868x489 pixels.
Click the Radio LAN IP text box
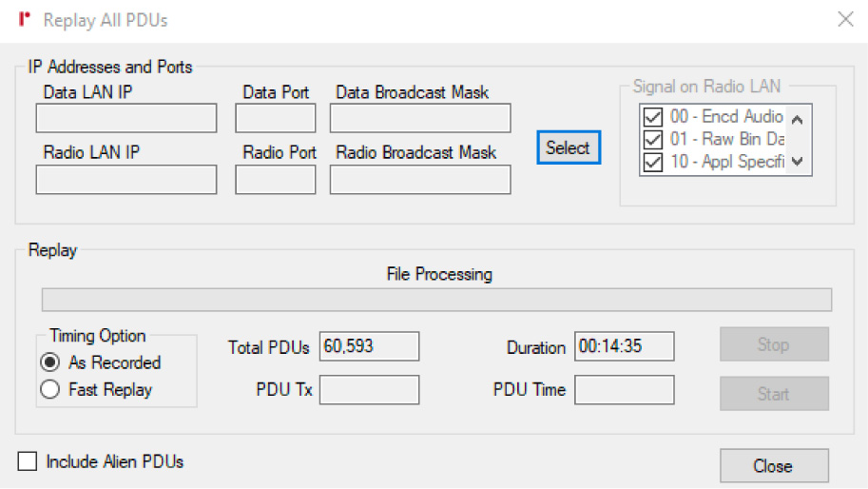pos(126,180)
